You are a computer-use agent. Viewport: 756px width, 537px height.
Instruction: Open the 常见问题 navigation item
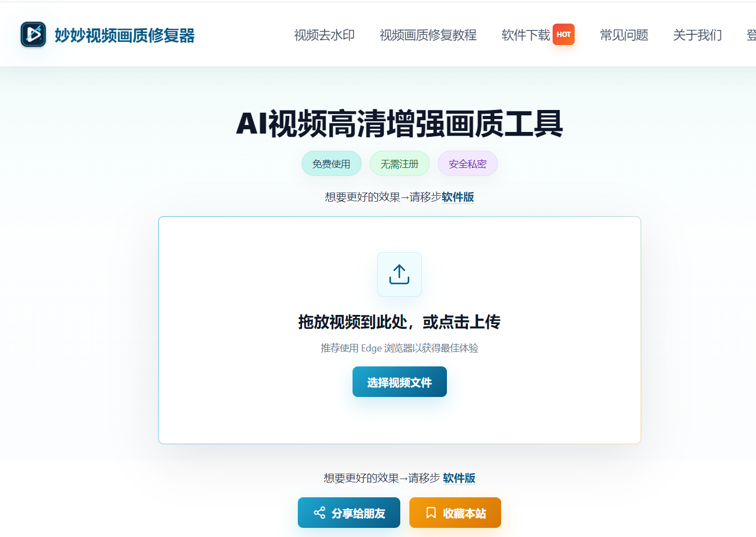(x=624, y=35)
